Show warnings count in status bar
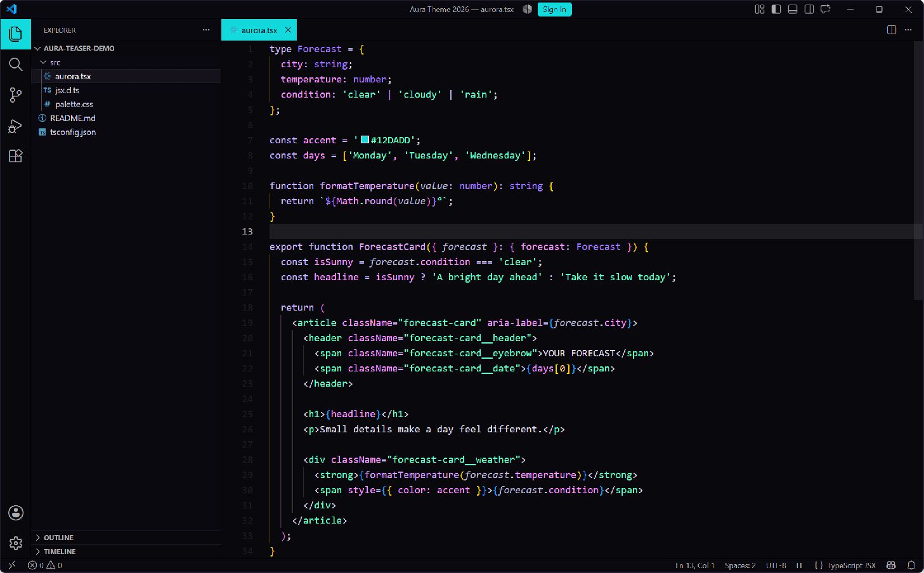Screen dimensions: 924x573 click(x=55, y=565)
